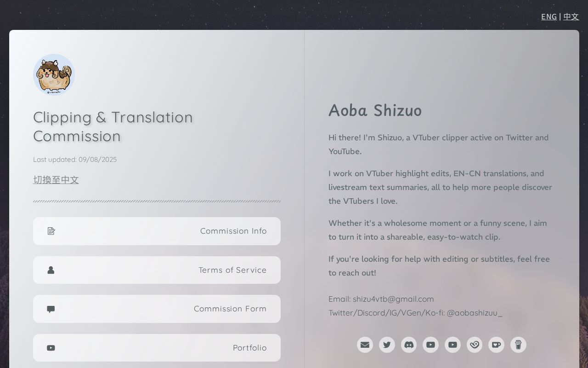Click the YouTube icon on Portfolio button

[51, 348]
